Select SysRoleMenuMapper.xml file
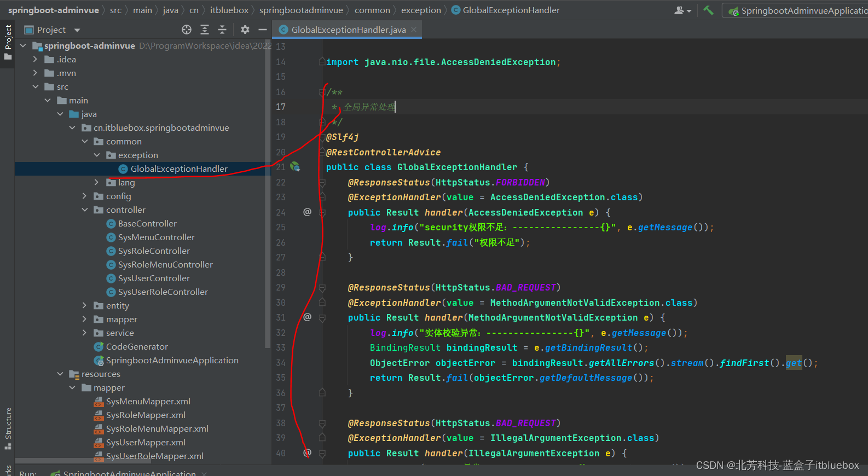The width and height of the screenshot is (868, 476). tap(157, 428)
